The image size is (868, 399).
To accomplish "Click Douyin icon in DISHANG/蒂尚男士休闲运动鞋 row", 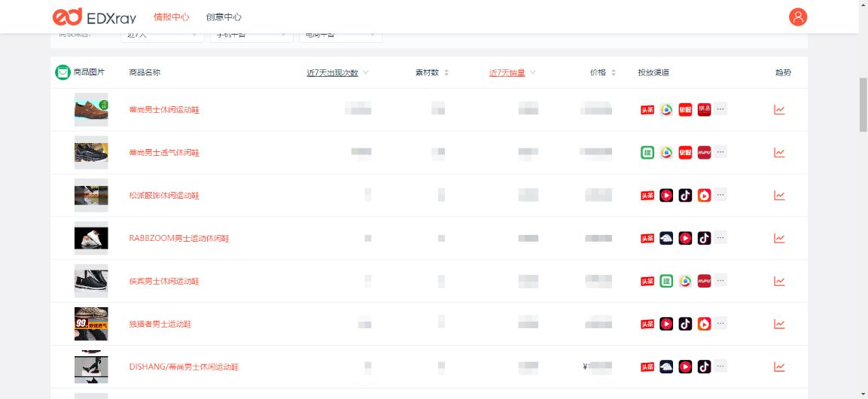I will click(704, 367).
